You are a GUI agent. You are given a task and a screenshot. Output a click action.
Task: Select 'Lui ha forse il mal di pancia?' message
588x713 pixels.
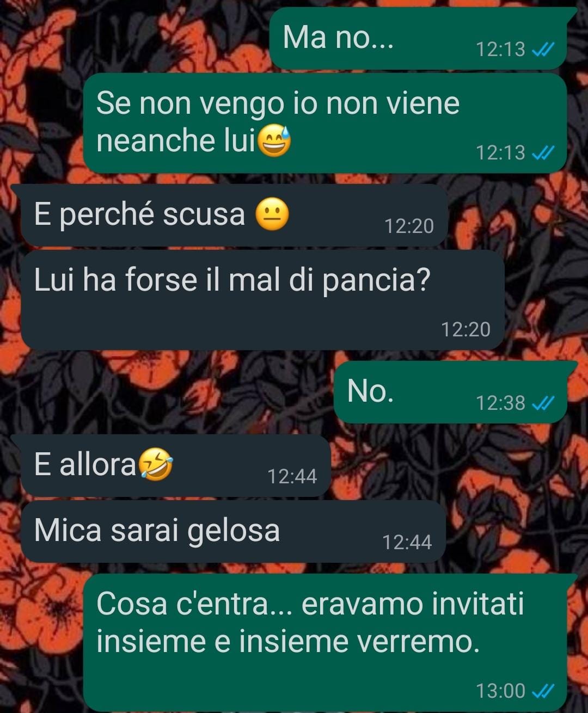coord(262,300)
